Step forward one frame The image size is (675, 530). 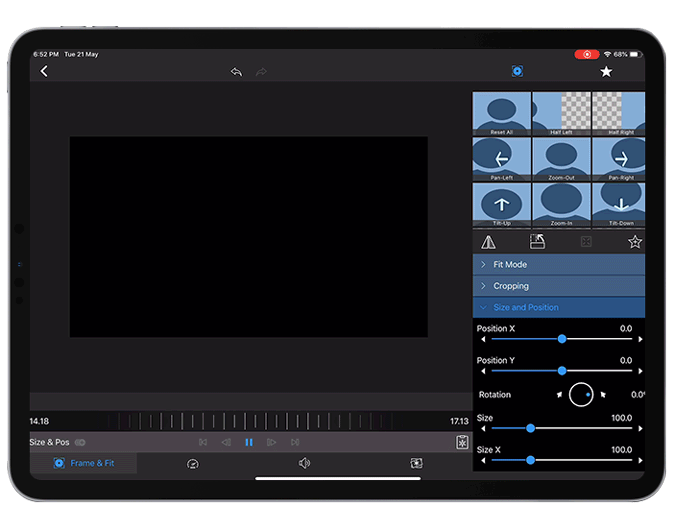click(x=272, y=442)
